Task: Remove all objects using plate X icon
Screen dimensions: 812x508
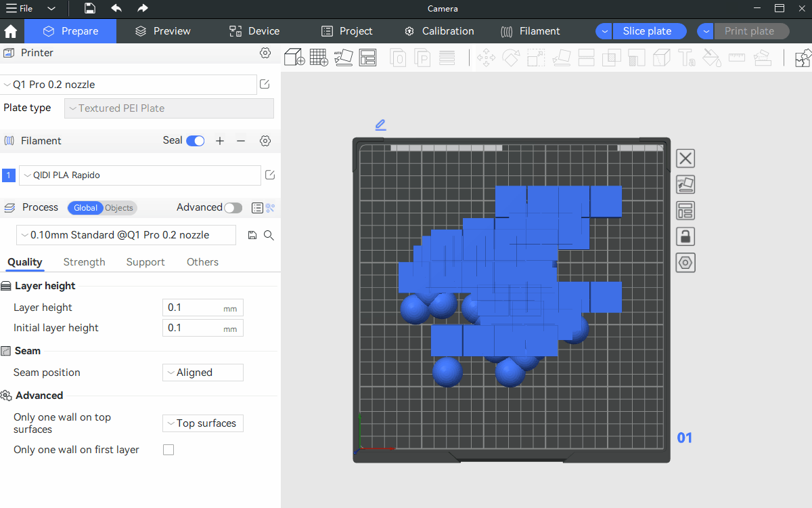Action: 685,158
